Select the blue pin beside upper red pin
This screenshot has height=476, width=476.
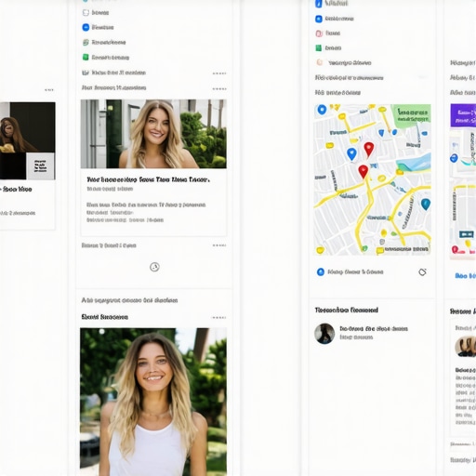point(351,154)
